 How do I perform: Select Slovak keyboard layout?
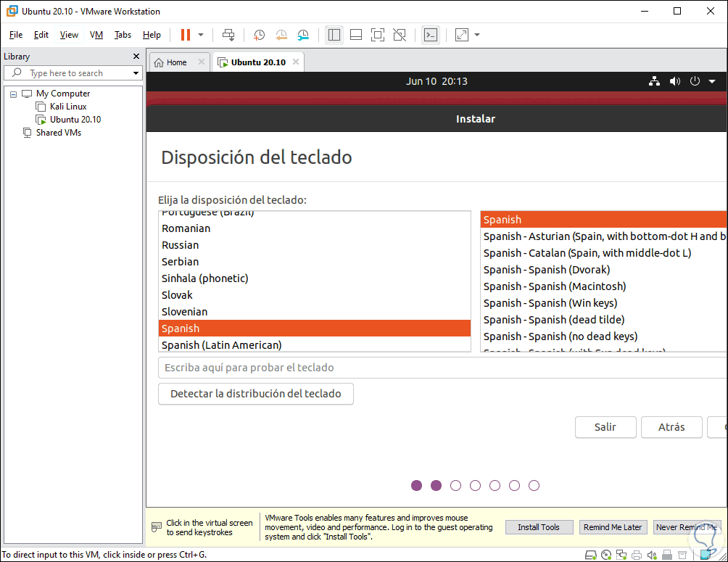[x=314, y=295]
